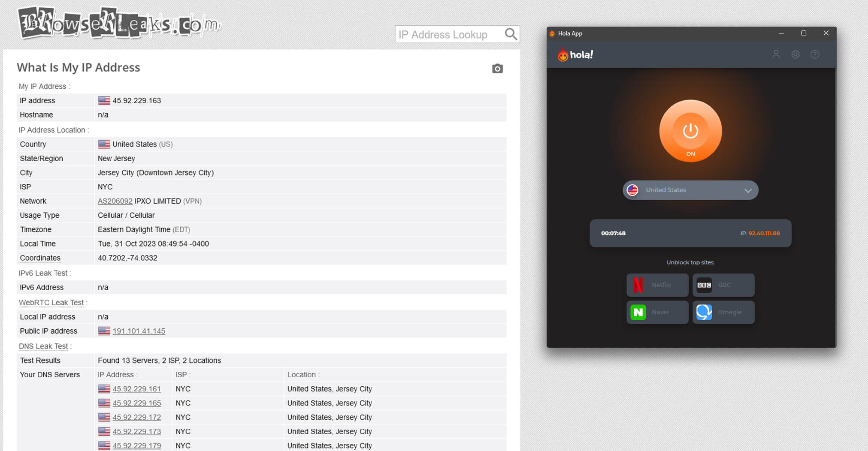Open the United States country dropdown
This screenshot has height=451, width=868.
tap(690, 190)
